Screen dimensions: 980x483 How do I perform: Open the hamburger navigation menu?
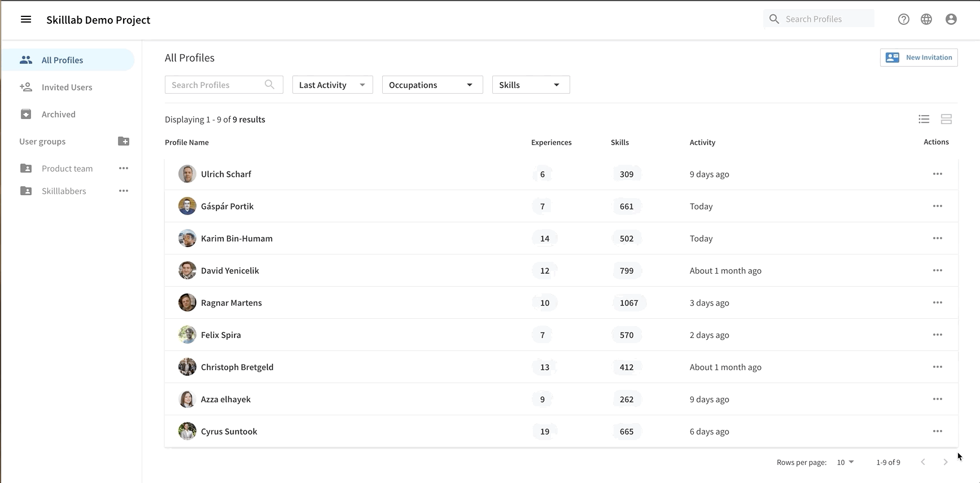(26, 19)
